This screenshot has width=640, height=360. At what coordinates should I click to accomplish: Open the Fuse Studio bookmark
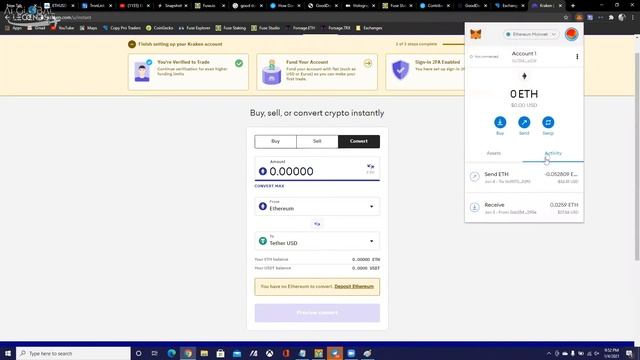265,28
